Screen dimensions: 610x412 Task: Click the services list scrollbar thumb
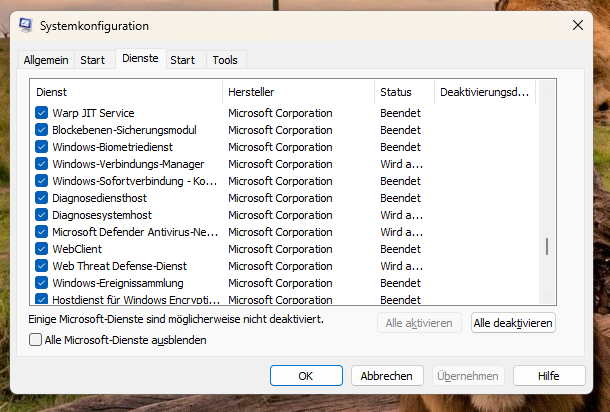coord(547,247)
